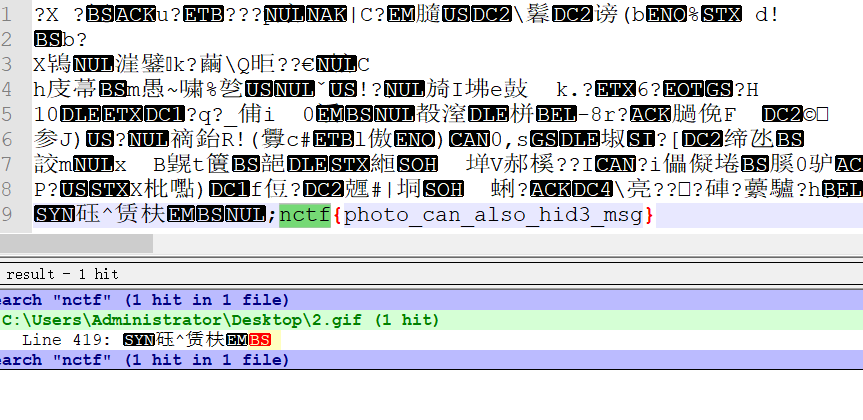Screen dimensions: 863x420
Task: Select the 2.gif file path result row
Action: [x=220, y=320]
